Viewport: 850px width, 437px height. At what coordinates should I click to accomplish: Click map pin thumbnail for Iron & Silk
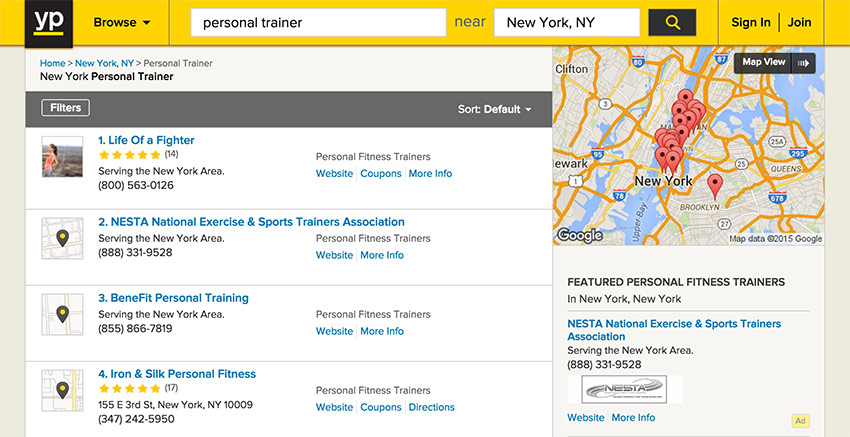(63, 390)
